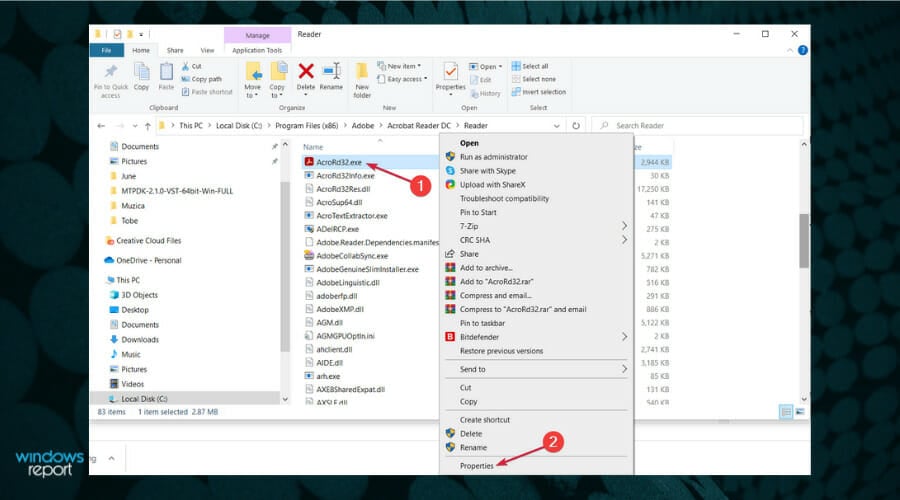This screenshot has height=500, width=900.
Task: Open the File tab
Action: click(107, 51)
